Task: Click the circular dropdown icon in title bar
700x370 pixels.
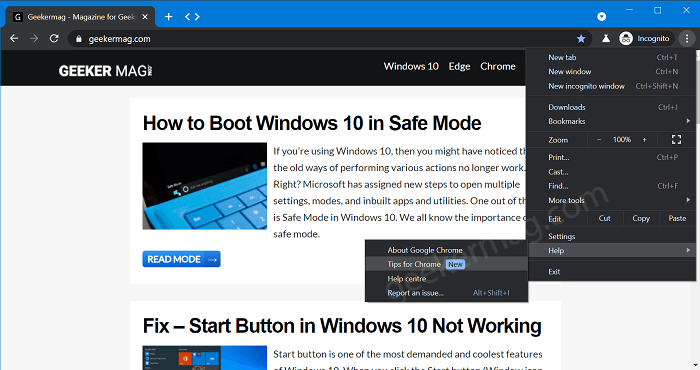Action: 601,17
